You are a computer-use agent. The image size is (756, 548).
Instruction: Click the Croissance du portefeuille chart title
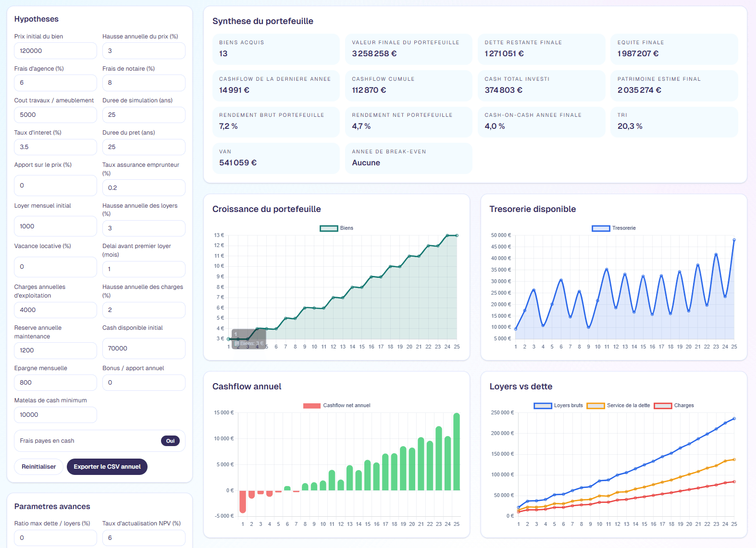pos(267,209)
